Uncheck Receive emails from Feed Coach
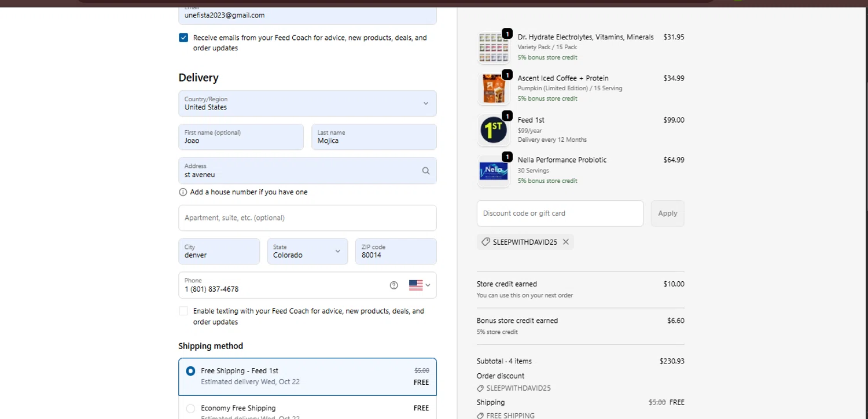 (183, 38)
